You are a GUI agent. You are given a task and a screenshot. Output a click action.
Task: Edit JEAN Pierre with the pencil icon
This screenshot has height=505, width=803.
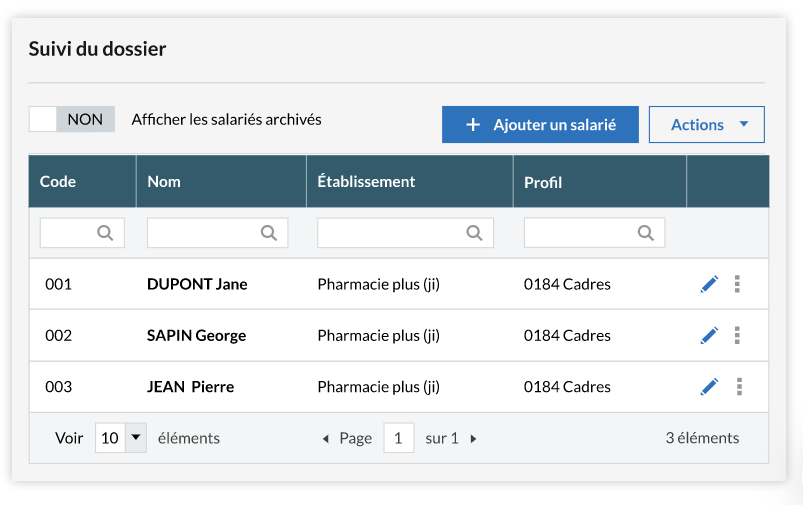point(710,386)
